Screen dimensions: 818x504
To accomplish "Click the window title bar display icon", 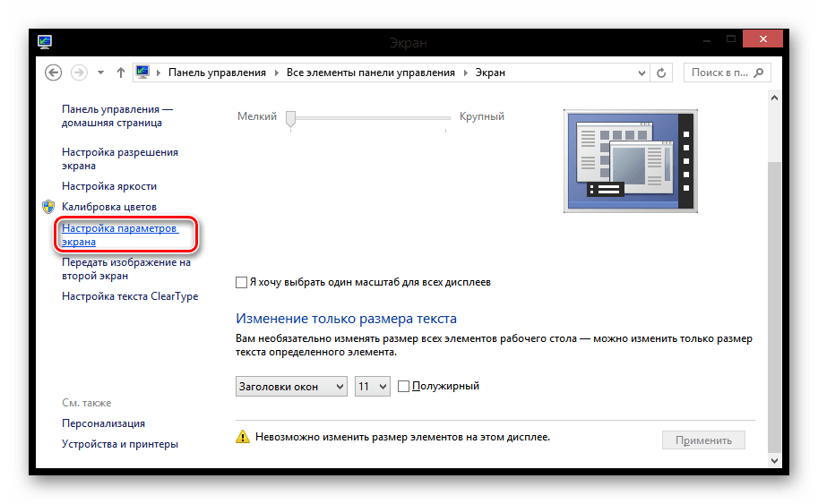I will [x=45, y=41].
